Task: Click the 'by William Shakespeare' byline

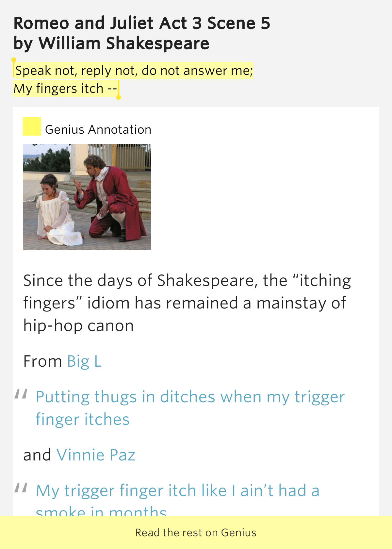Action: [x=111, y=43]
